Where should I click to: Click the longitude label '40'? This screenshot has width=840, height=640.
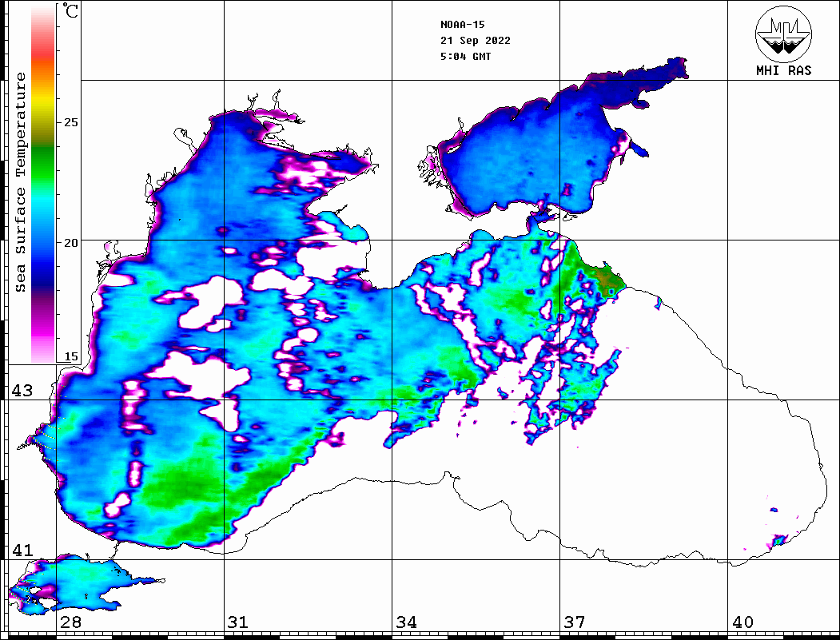[742, 622]
